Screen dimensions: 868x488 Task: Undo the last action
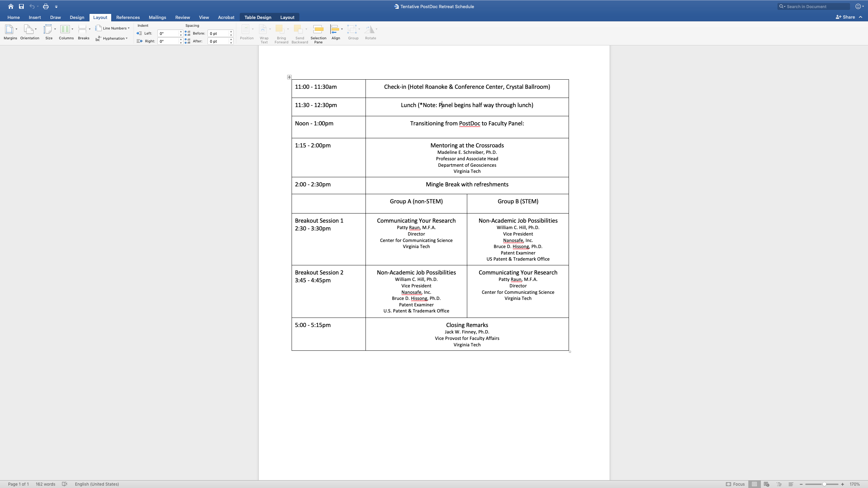coord(32,6)
